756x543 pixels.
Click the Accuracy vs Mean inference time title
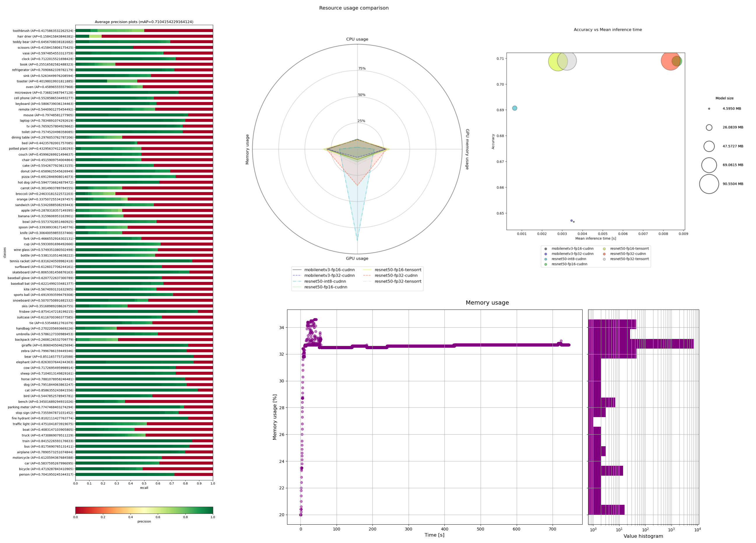click(607, 30)
